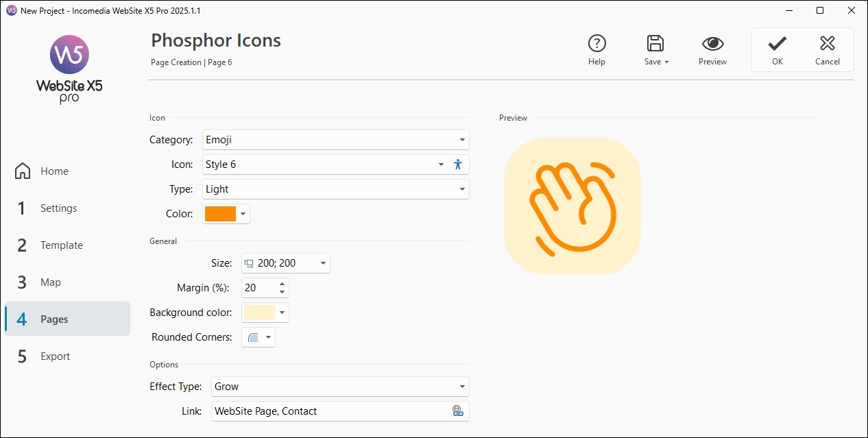The height and width of the screenshot is (438, 868).
Task: Open step 5 Export
Action: tap(67, 356)
